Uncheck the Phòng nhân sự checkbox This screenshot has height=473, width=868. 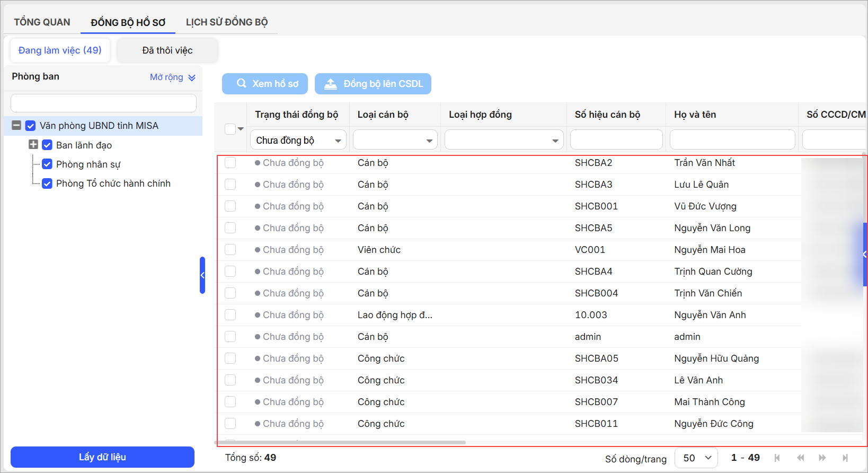(x=47, y=164)
